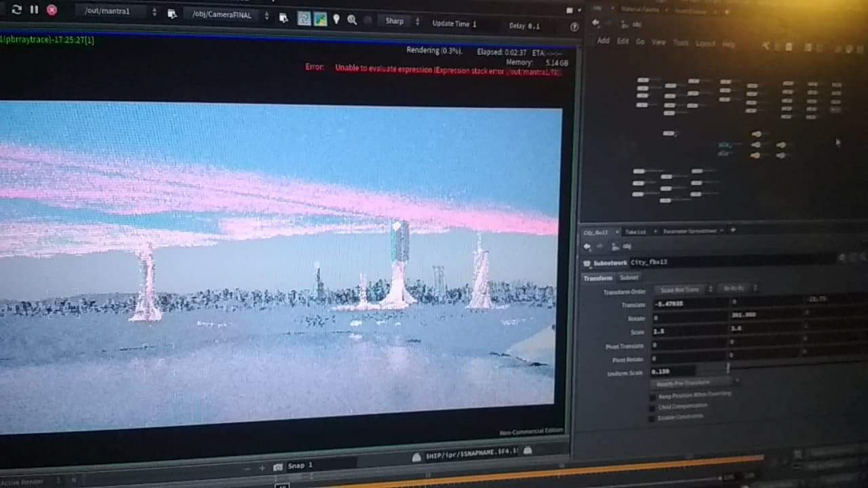Click the Rendering (0.3%) status text
Screen dimensions: 868x488
click(x=435, y=50)
